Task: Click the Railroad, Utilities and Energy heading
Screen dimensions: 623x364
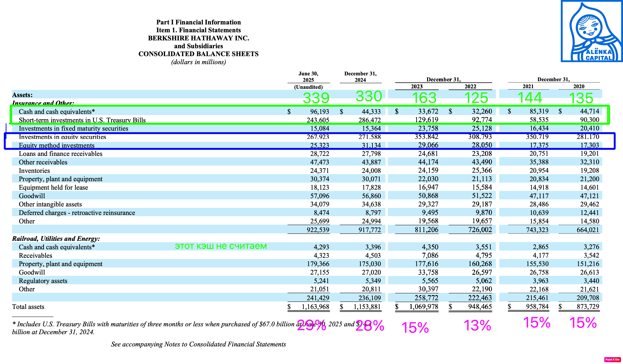Action: pyautogui.click(x=56, y=239)
